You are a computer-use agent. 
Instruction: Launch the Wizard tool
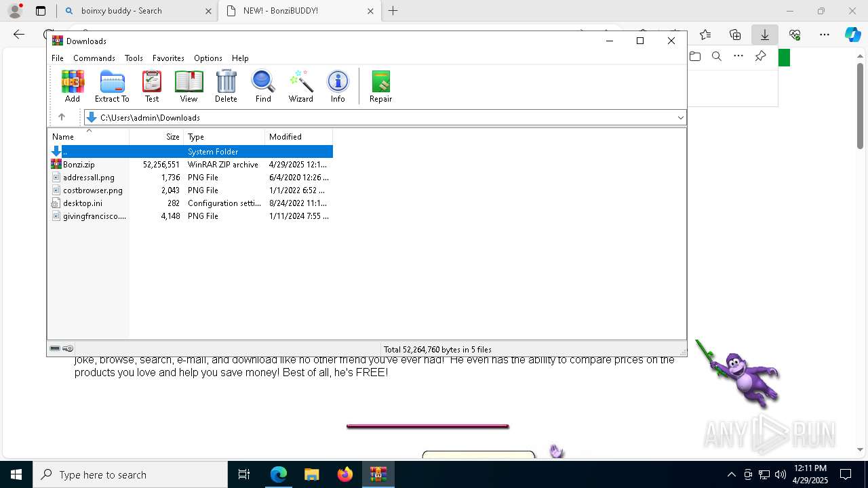[300, 86]
